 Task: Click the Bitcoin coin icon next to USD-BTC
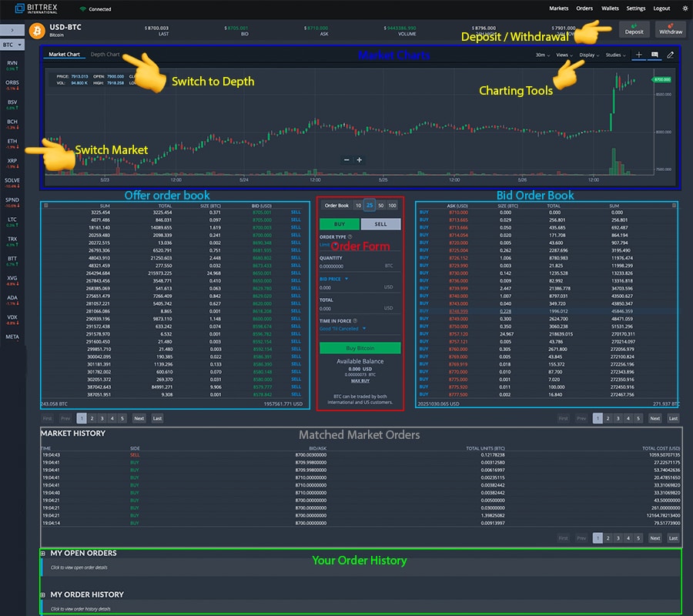coord(36,31)
